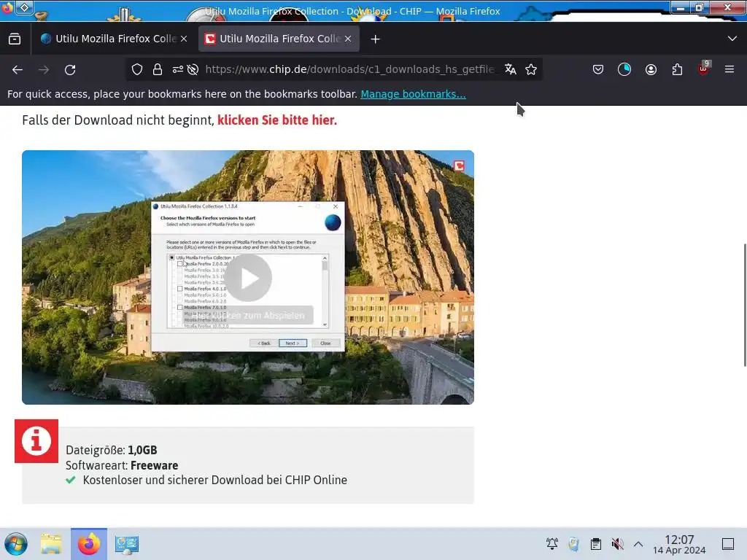Bookmark this page with star
Image resolution: width=747 pixels, height=560 pixels.
point(531,69)
